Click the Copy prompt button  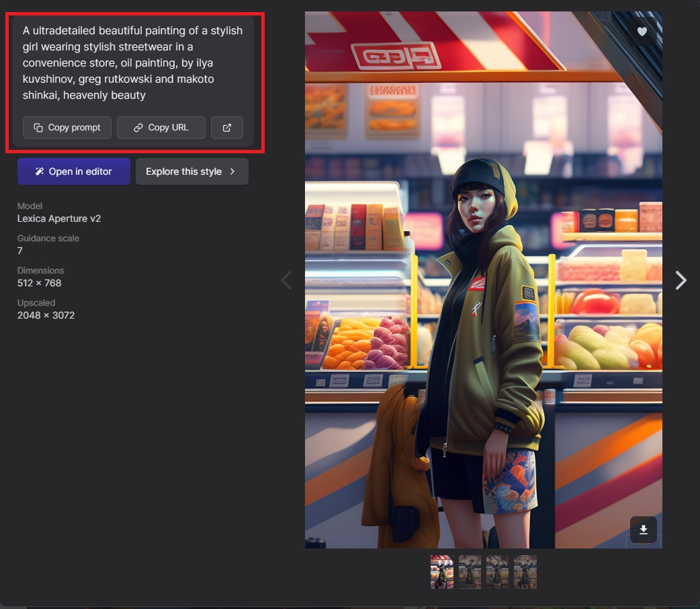tap(67, 128)
